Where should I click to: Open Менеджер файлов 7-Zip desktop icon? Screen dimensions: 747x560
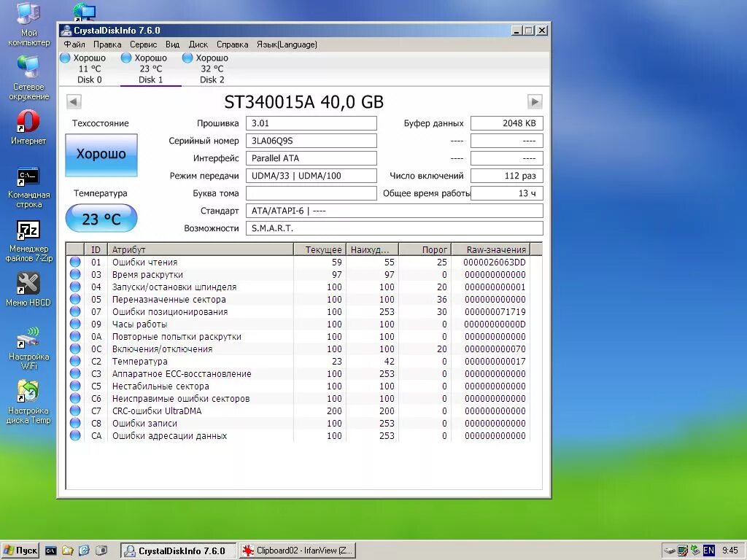[x=28, y=241]
